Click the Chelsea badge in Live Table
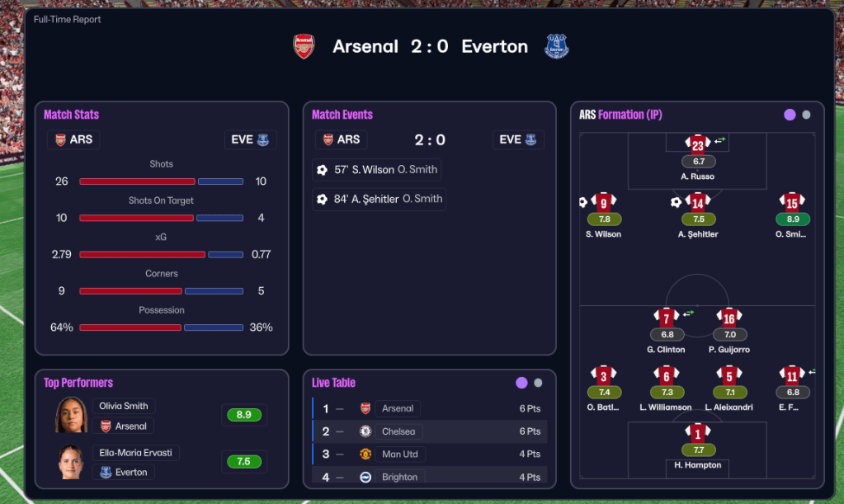This screenshot has width=844, height=504. tap(365, 431)
